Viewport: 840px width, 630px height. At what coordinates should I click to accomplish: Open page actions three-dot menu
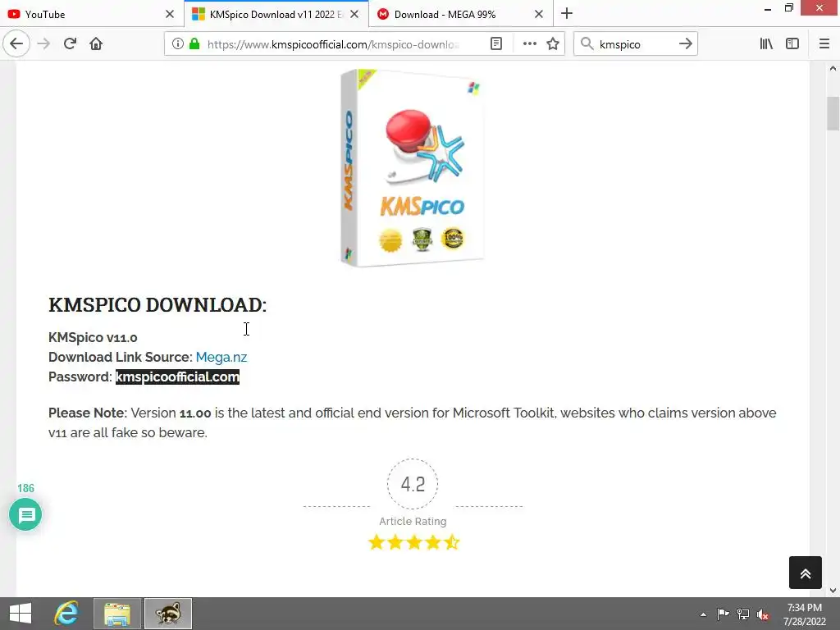pos(529,44)
